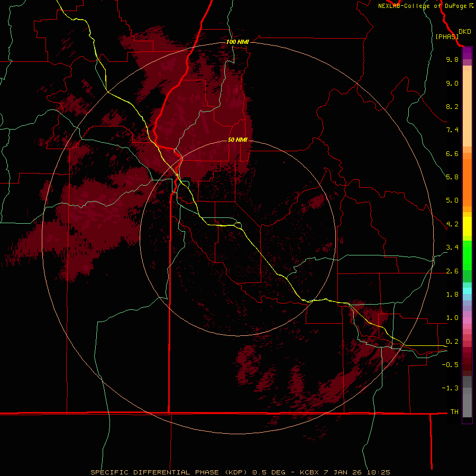
Task: Click the 50 NMI range ring label
Action: pos(237,140)
